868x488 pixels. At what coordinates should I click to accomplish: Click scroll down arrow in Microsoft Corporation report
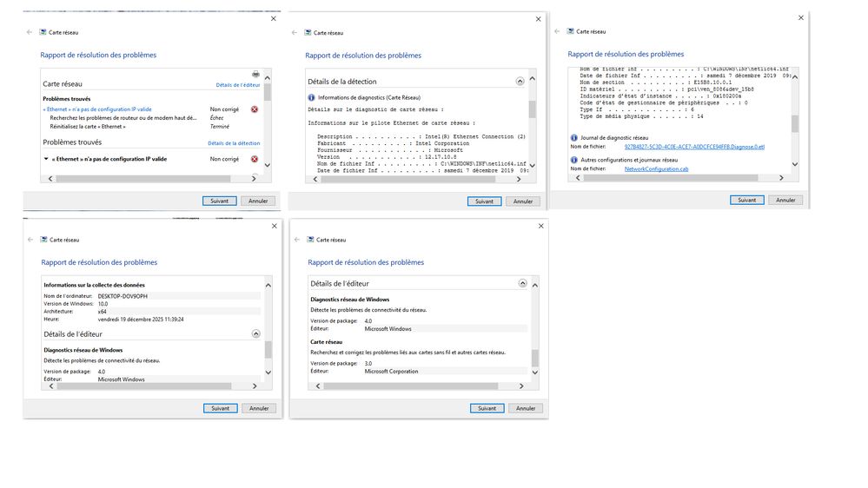point(535,373)
